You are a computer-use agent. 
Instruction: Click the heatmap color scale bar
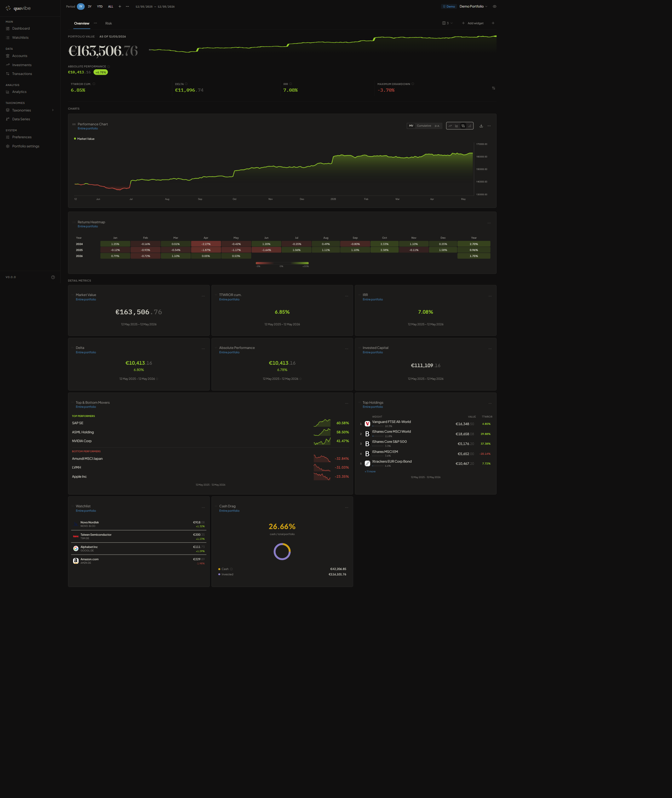282,263
